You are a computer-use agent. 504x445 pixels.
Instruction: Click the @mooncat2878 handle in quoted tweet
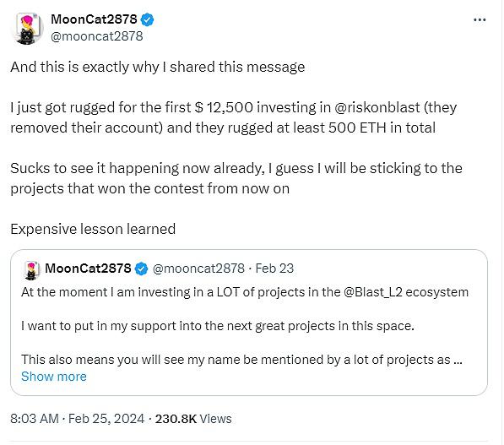[198, 269]
